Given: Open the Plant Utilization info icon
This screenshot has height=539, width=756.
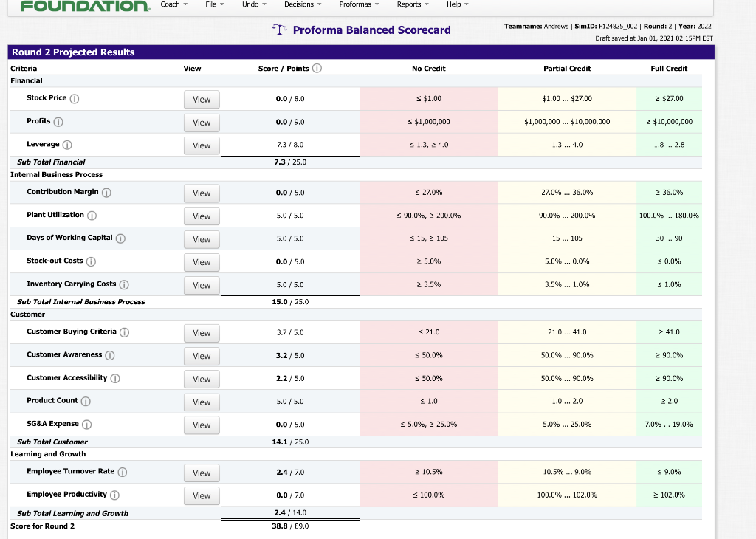Looking at the screenshot, I should (90, 216).
